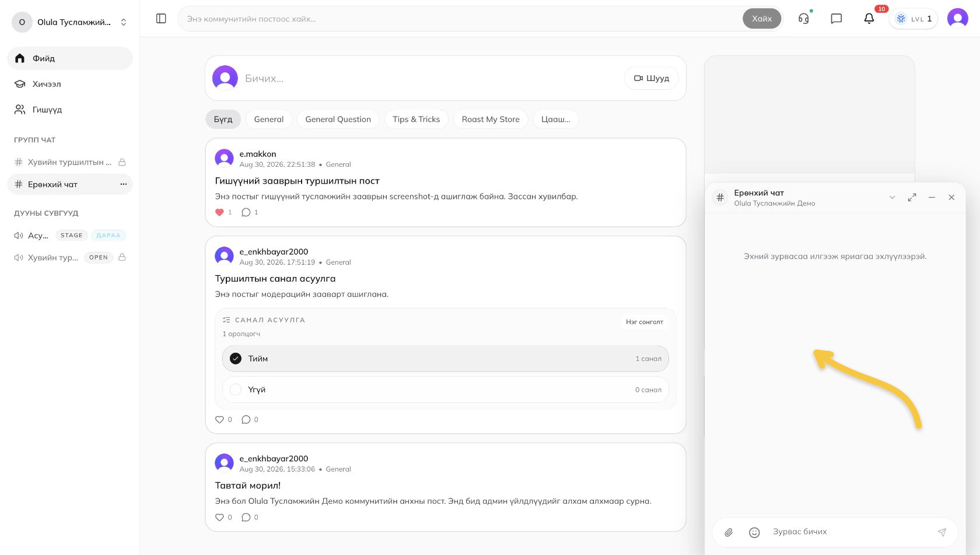Like the e.makkon post with heart icon
This screenshot has height=555, width=980.
[x=219, y=212]
